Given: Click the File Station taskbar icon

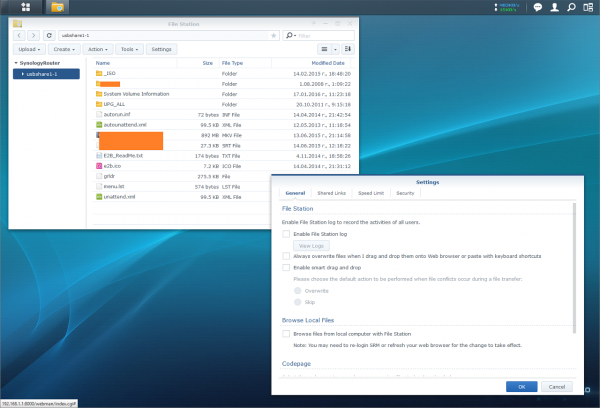Looking at the screenshot, I should click(57, 7).
